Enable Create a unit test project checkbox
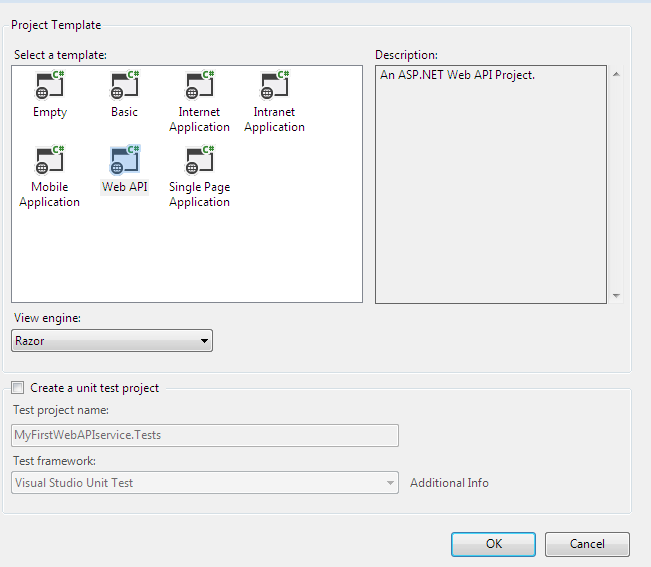 click(x=17, y=388)
